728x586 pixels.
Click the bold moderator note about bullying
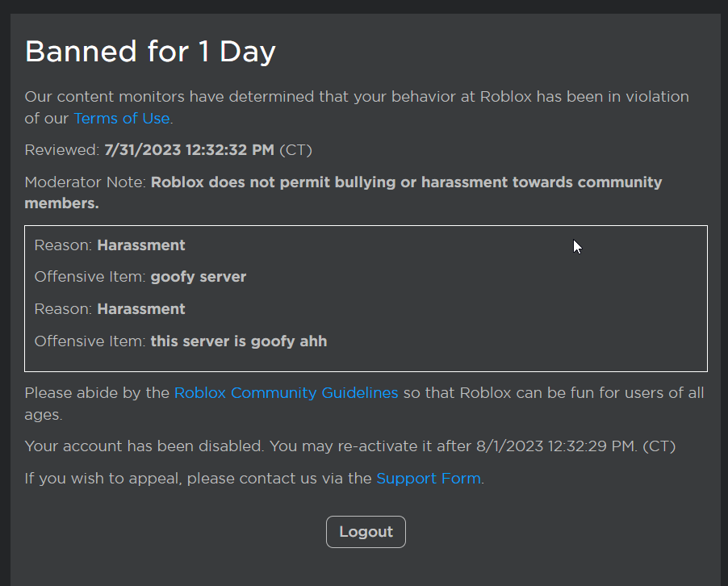[x=406, y=182]
